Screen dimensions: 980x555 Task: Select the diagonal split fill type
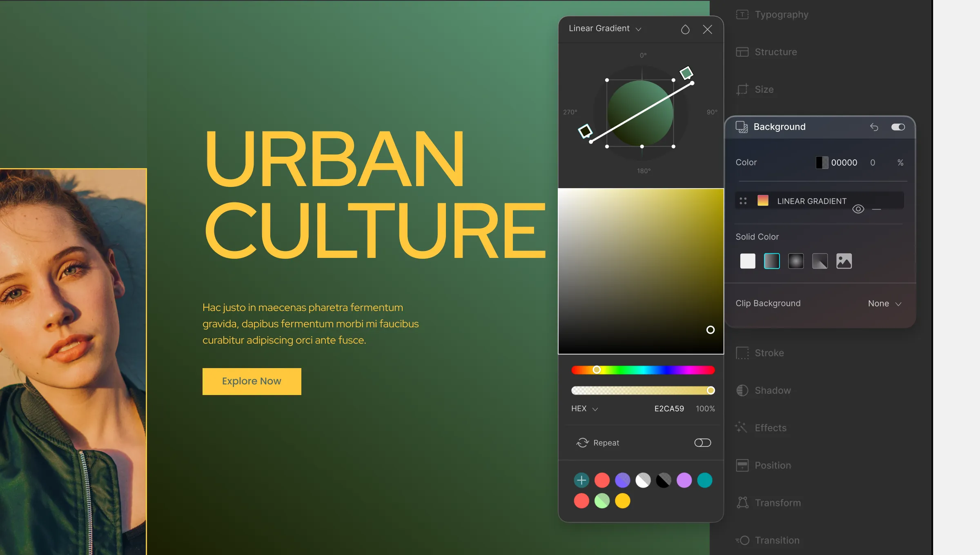(x=820, y=261)
